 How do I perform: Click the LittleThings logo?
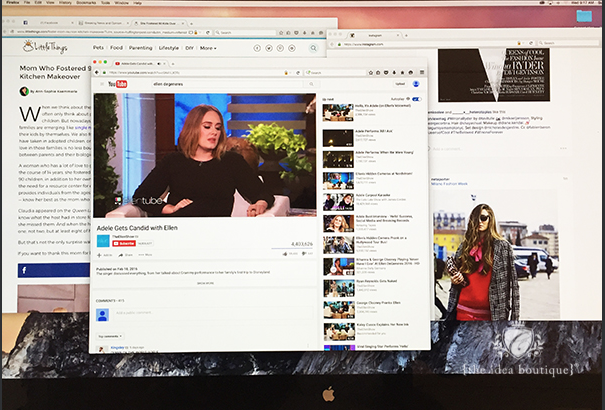[x=45, y=47]
